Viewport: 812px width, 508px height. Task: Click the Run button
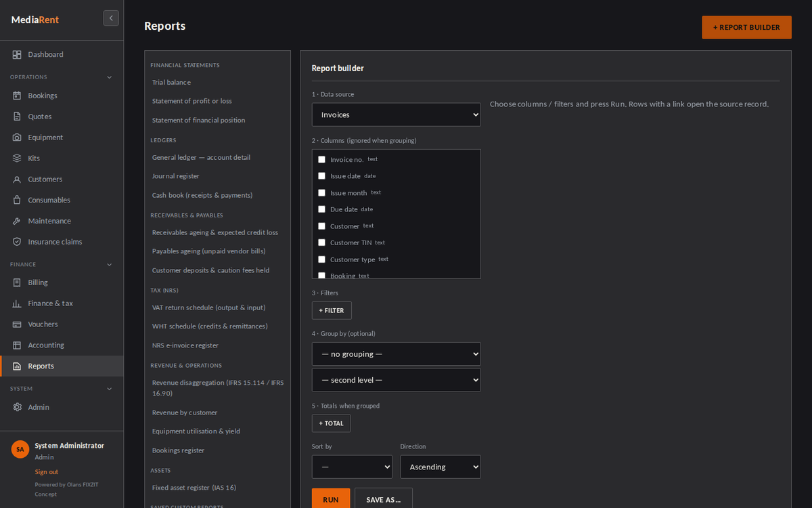331,499
